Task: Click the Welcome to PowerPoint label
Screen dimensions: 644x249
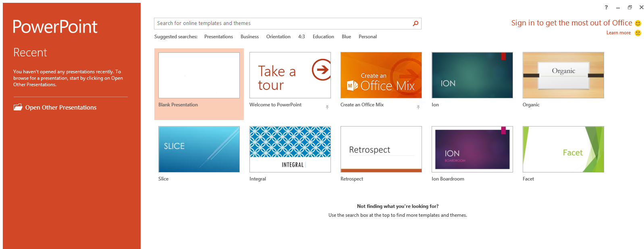Action: point(275,105)
